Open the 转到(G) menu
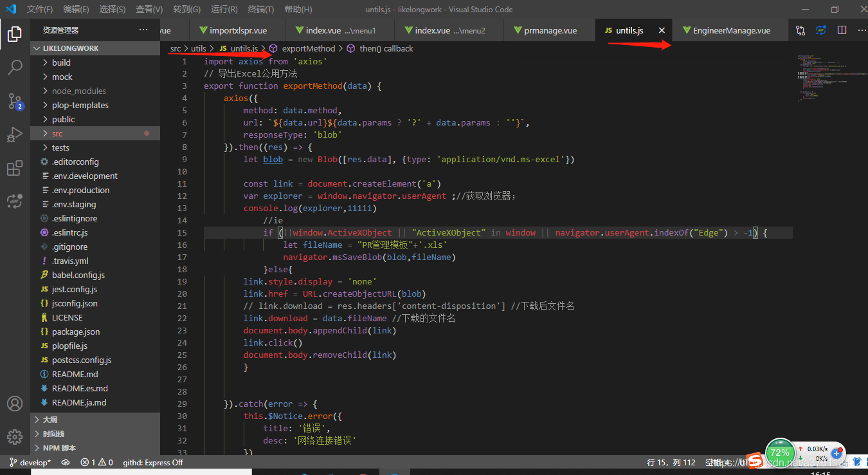The width and height of the screenshot is (868, 475). point(186,9)
